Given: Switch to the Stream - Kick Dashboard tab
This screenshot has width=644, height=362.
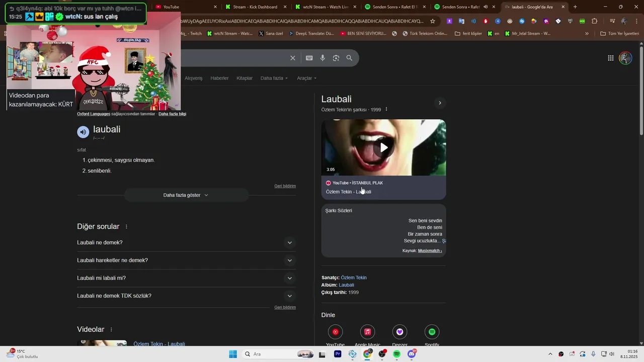Looking at the screenshot, I should coord(255,7).
